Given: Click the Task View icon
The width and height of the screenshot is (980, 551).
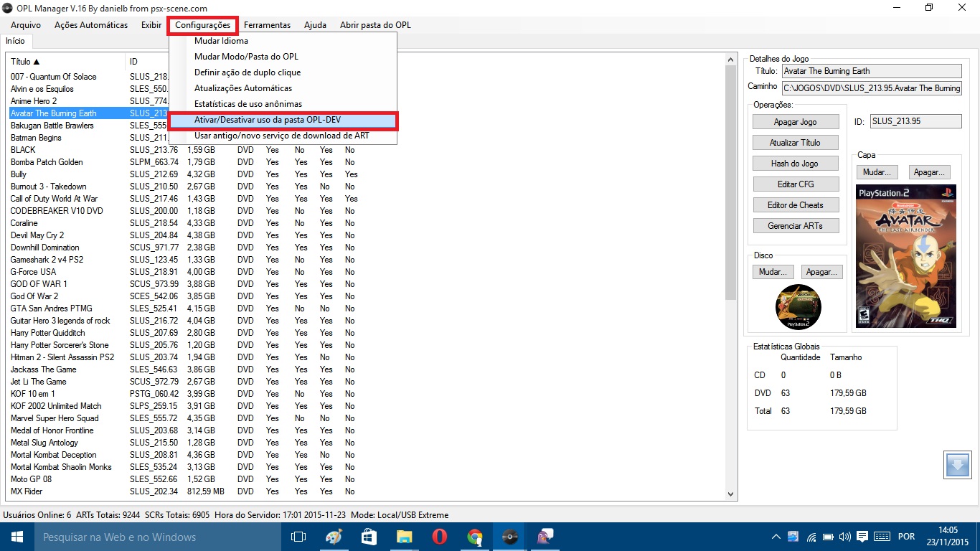Looking at the screenshot, I should click(x=298, y=537).
